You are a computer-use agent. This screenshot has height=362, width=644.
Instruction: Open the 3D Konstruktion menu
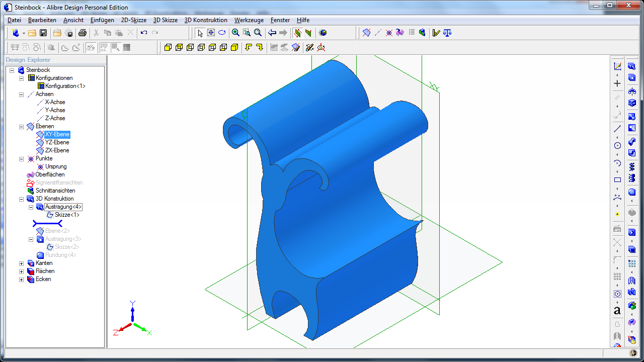pos(206,20)
